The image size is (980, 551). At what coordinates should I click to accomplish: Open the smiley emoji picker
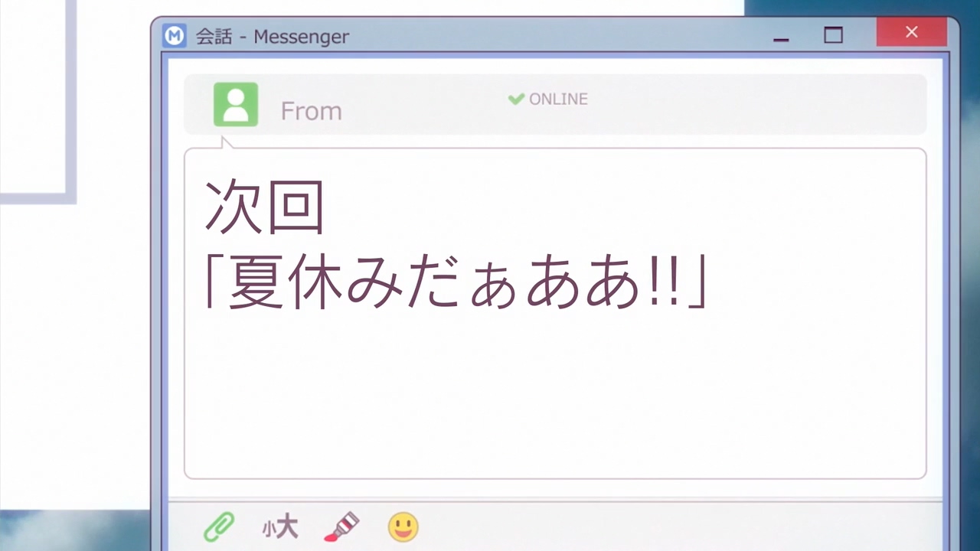[403, 527]
